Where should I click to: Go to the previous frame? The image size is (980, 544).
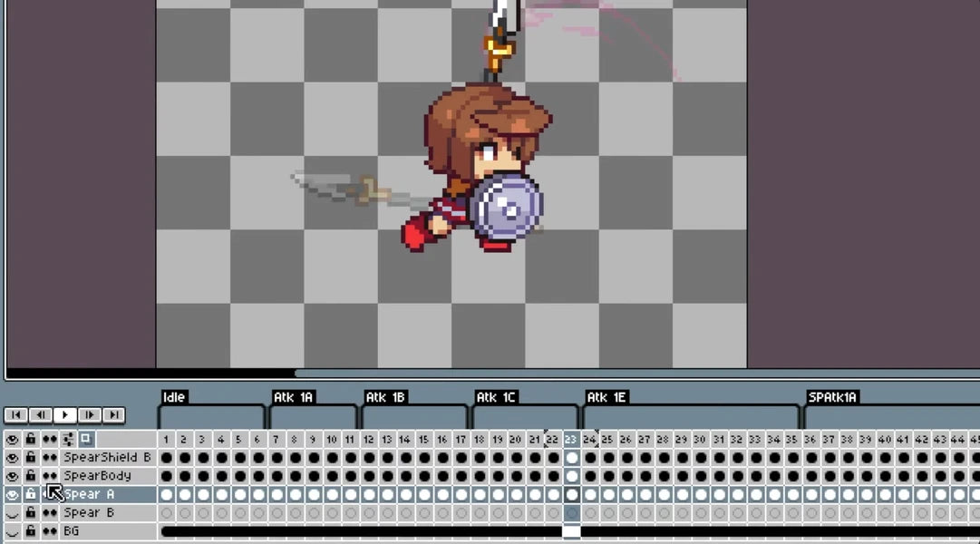[x=40, y=415]
